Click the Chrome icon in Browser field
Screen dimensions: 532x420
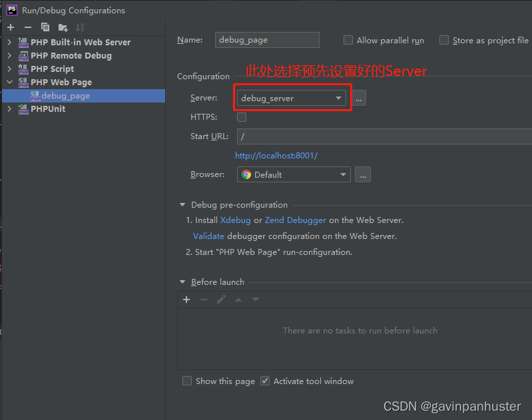tap(246, 174)
